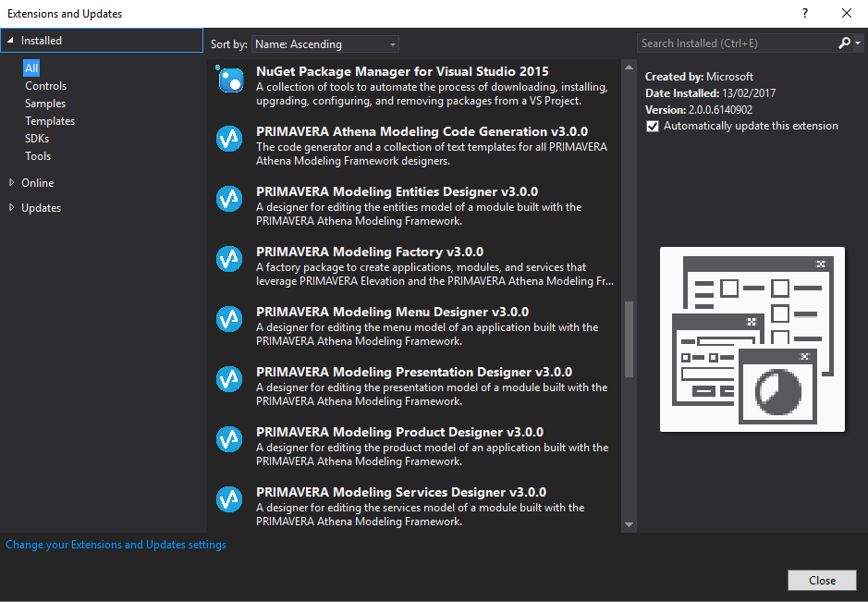This screenshot has height=602, width=868.
Task: Click the Search Installed input field
Action: tap(737, 43)
